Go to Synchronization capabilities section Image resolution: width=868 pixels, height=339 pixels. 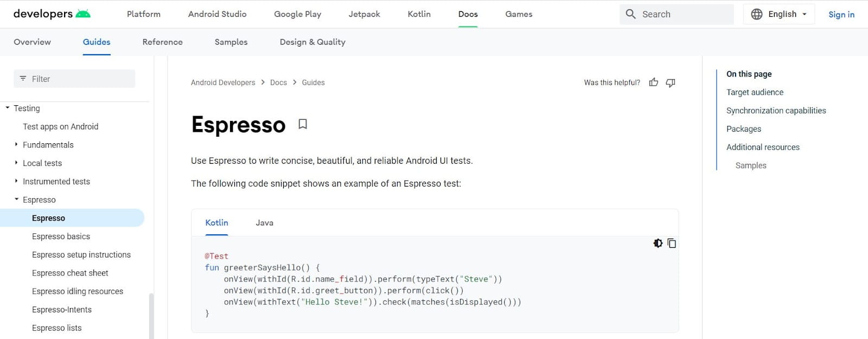coord(776,111)
